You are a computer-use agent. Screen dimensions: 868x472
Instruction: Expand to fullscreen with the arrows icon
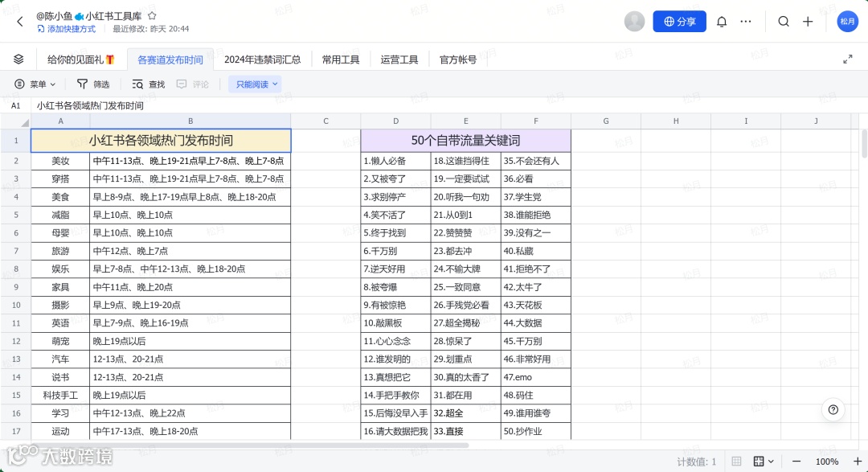tap(848, 60)
